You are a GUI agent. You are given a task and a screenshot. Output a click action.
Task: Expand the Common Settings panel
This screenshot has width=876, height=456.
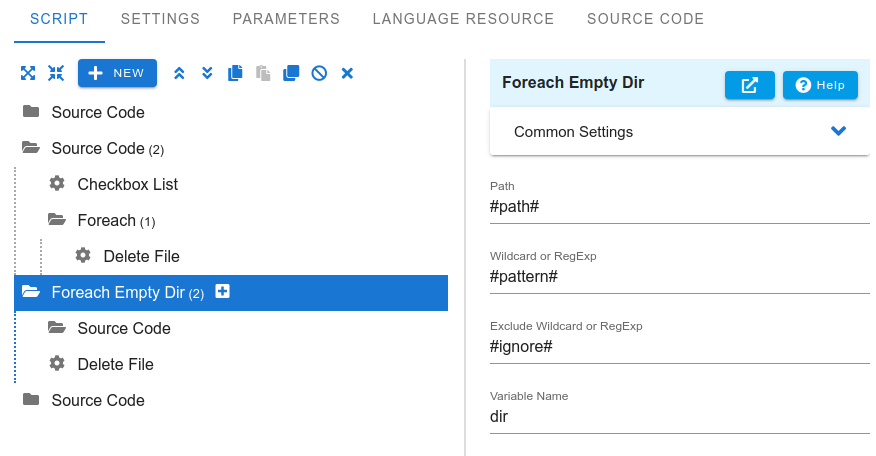pos(679,132)
